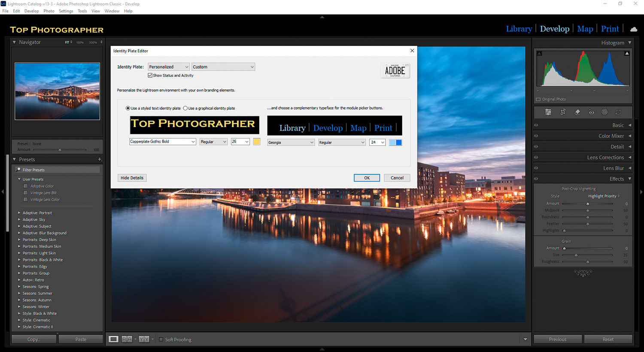
Task: Open the Develop menu in menu bar
Action: tap(31, 11)
